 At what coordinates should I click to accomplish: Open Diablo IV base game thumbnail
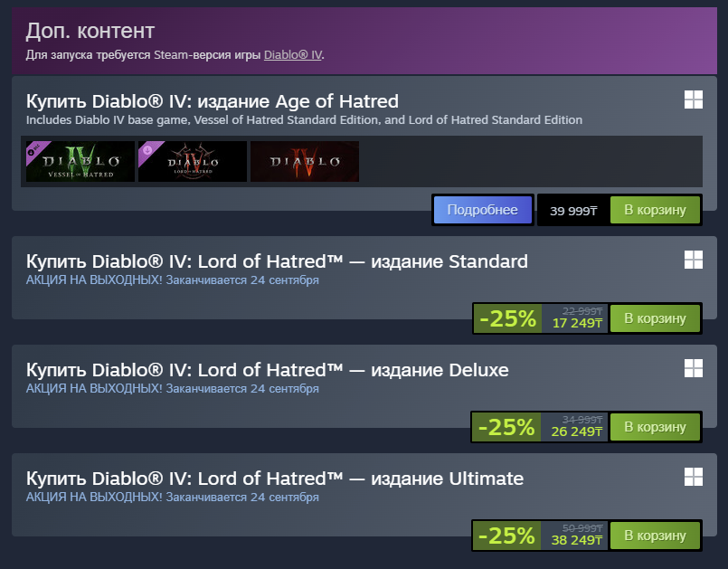[x=305, y=161]
